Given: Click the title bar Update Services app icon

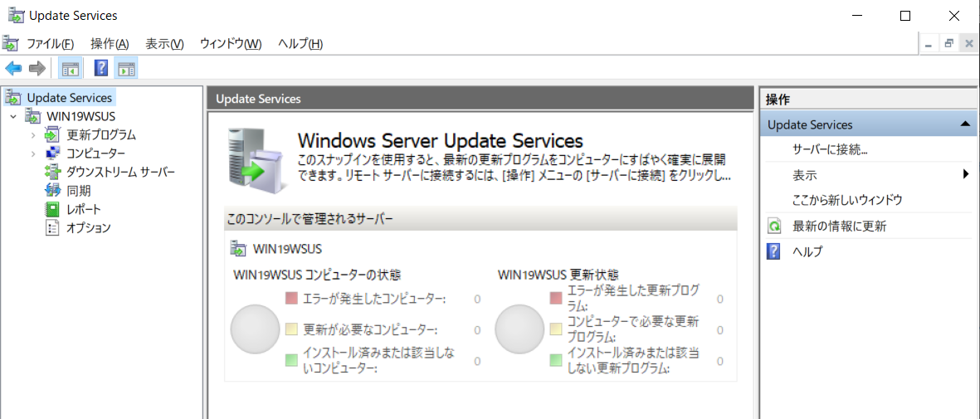Looking at the screenshot, I should (16, 16).
